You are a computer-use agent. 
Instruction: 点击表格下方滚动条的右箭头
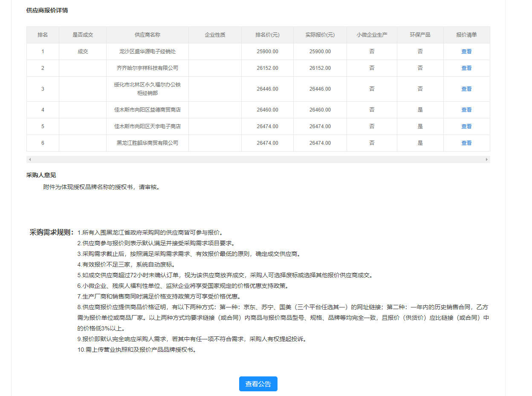[x=487, y=159]
